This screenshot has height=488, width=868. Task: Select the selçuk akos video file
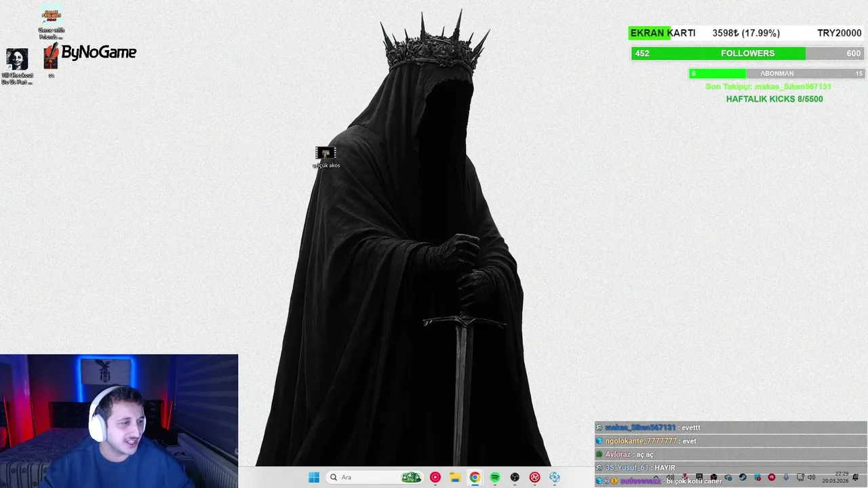tap(326, 157)
